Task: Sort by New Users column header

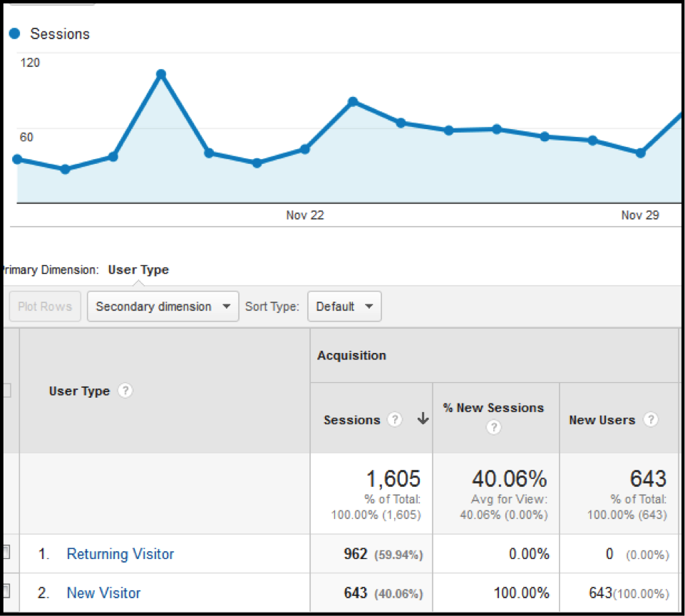Action: coord(602,420)
